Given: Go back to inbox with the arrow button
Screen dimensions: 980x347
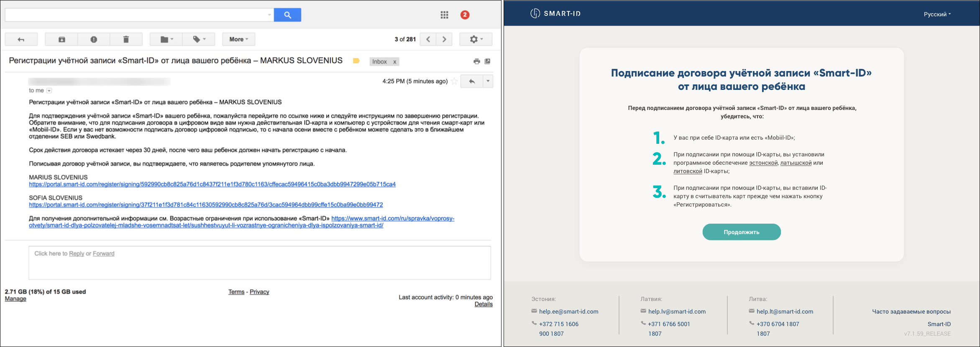Looking at the screenshot, I should pyautogui.click(x=21, y=39).
